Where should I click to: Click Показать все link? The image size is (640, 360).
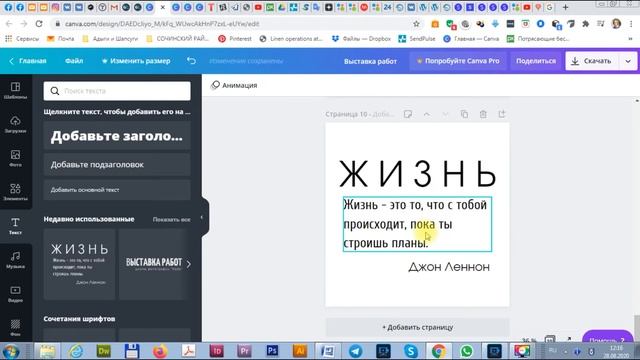pyautogui.click(x=171, y=220)
